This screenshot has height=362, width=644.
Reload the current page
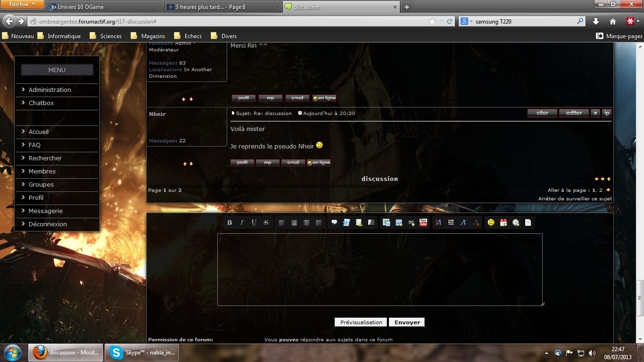coord(450,21)
